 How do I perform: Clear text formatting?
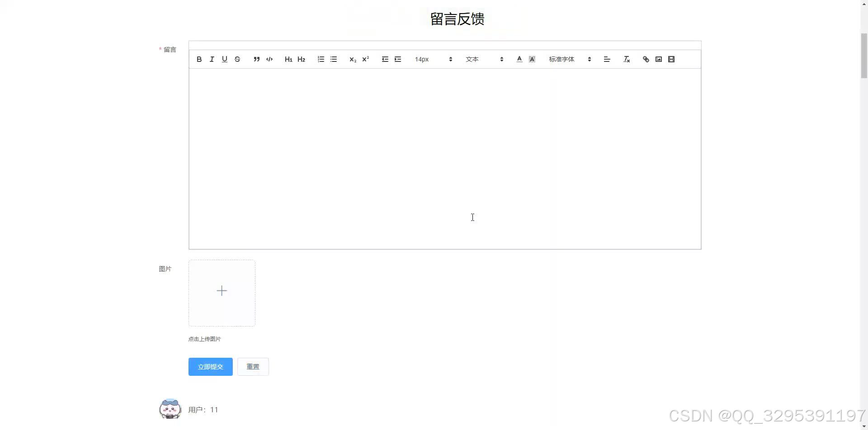point(626,59)
